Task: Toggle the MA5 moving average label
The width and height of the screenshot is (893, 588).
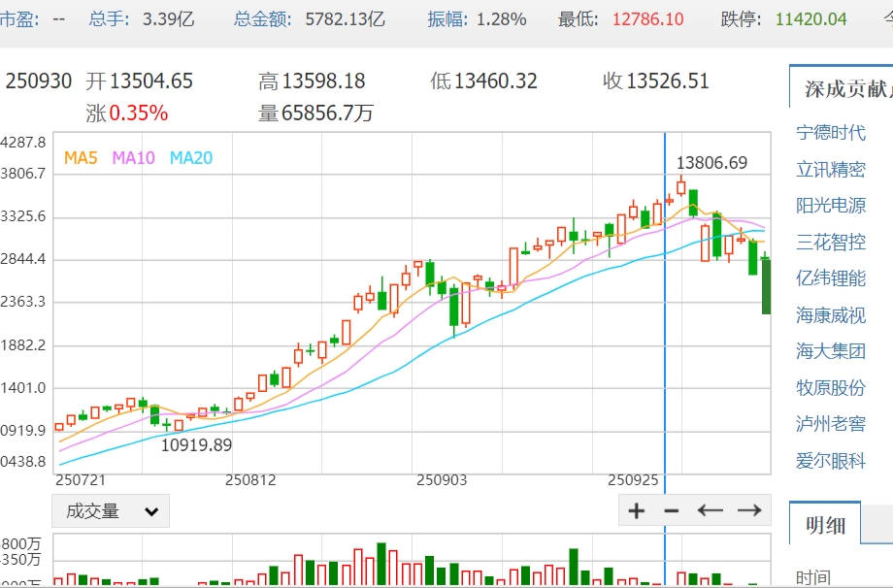Action: pyautogui.click(x=83, y=157)
